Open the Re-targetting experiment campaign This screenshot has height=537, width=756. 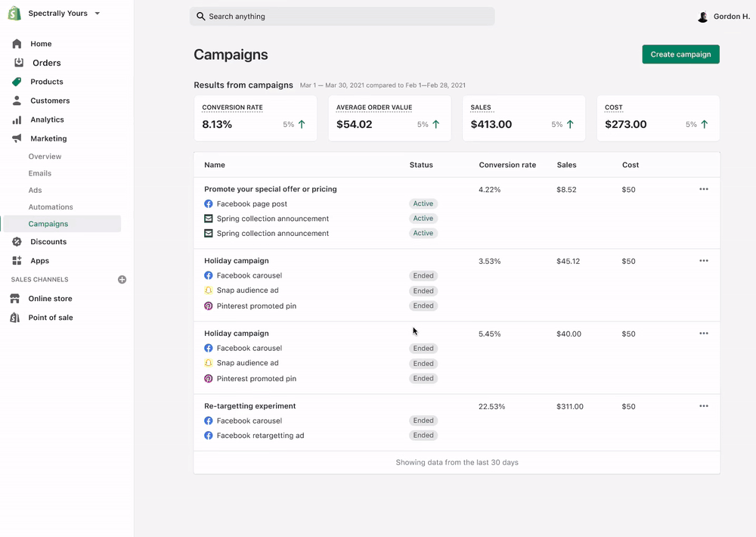tap(249, 405)
